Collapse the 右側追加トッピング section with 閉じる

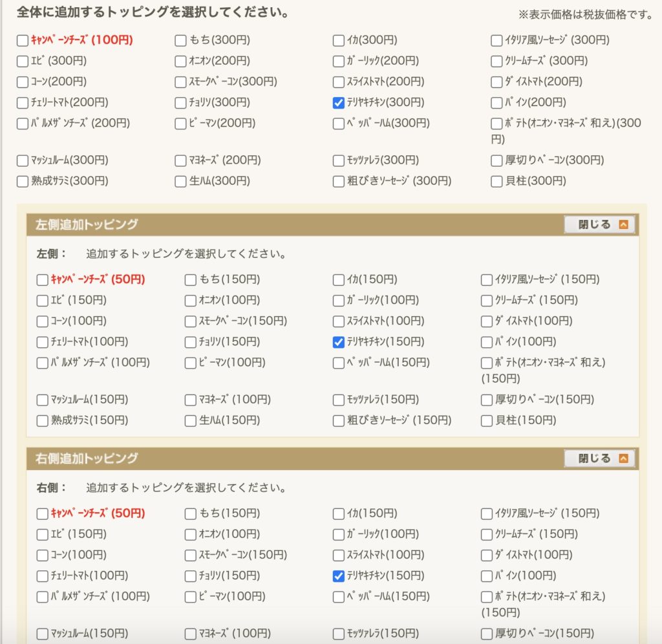pyautogui.click(x=599, y=458)
